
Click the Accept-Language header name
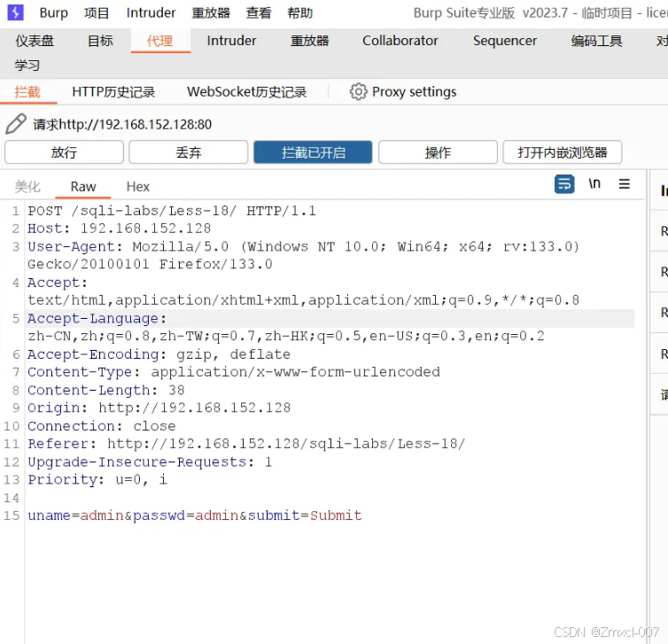coord(93,319)
